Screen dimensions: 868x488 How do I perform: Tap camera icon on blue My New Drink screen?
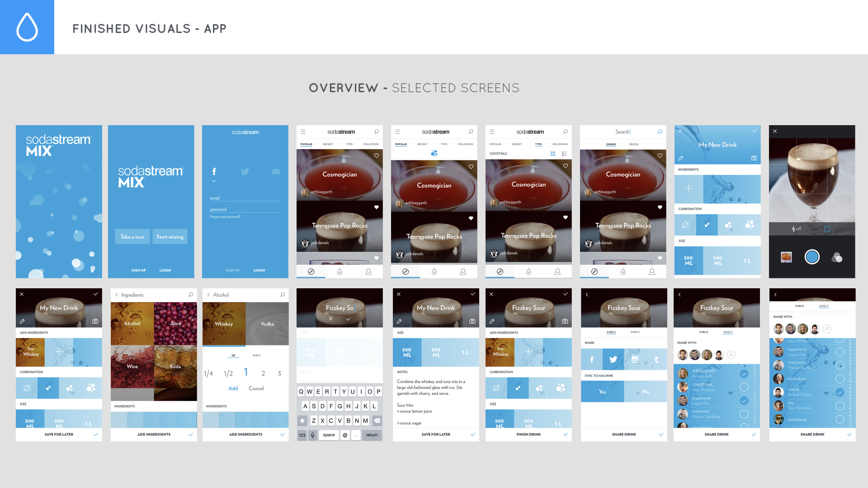coord(754,158)
